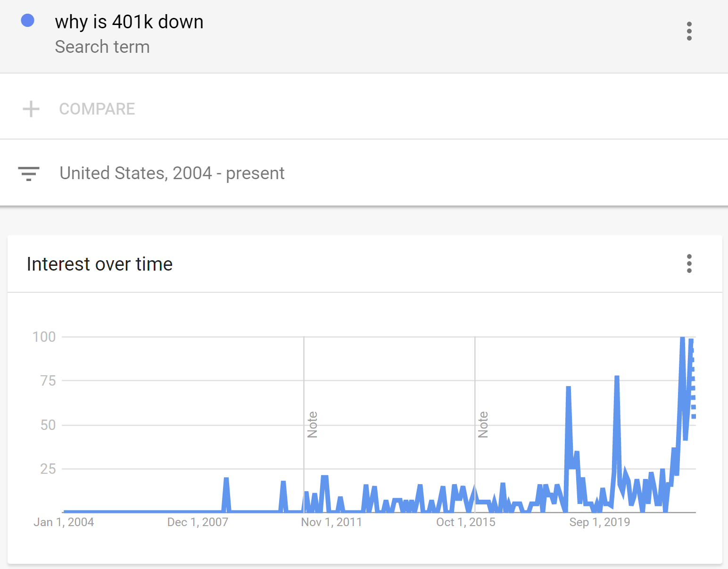Viewport: 728px width, 569px height.
Task: Edit the 'why is 401k down' search term
Action: point(129,22)
